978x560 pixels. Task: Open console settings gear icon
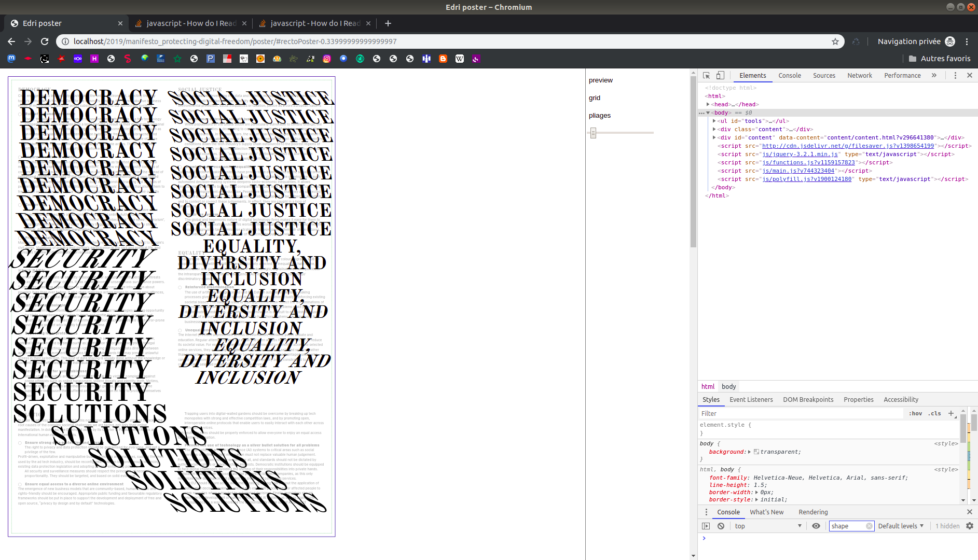(969, 526)
